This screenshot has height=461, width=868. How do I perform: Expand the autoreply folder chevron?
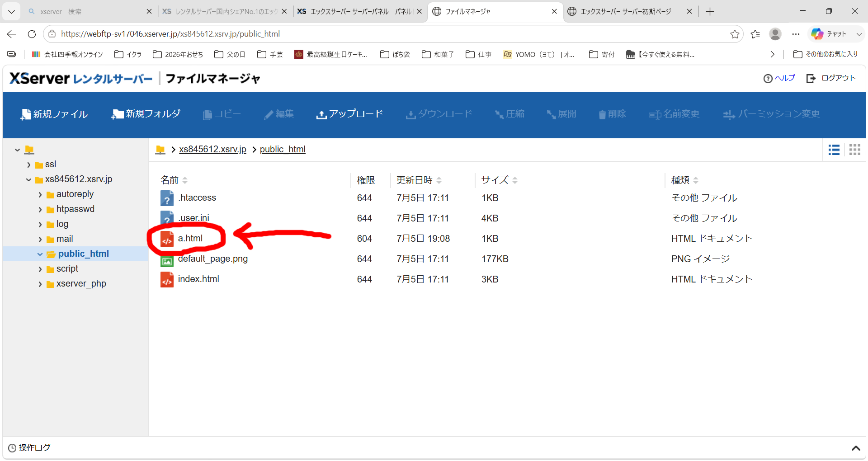click(40, 195)
